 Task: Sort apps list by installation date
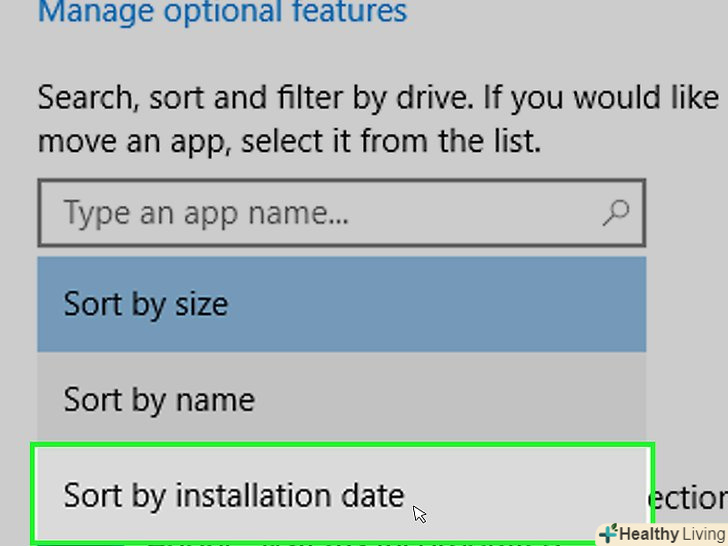click(234, 495)
